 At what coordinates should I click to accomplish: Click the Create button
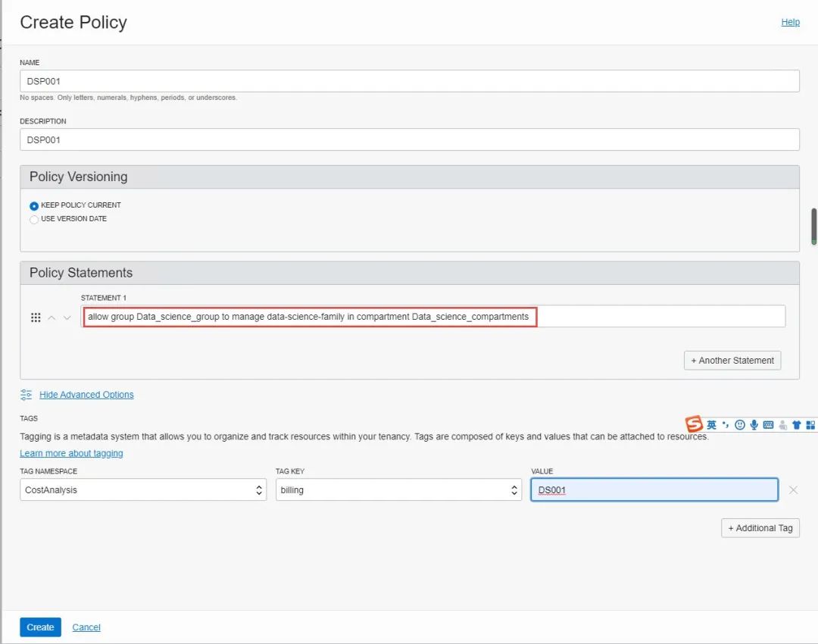pos(40,627)
